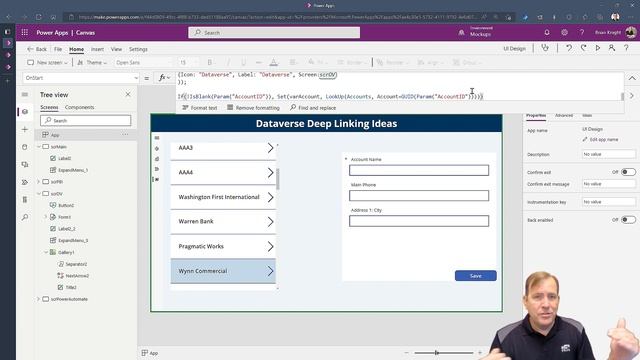Click Edit app name link
Screen dimensions: 640x360
[x=600, y=140]
